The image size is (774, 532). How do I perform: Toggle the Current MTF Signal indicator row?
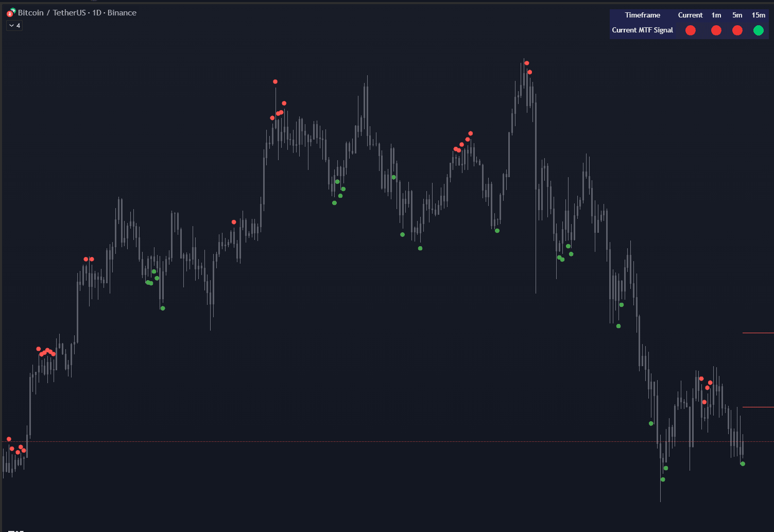pyautogui.click(x=642, y=30)
